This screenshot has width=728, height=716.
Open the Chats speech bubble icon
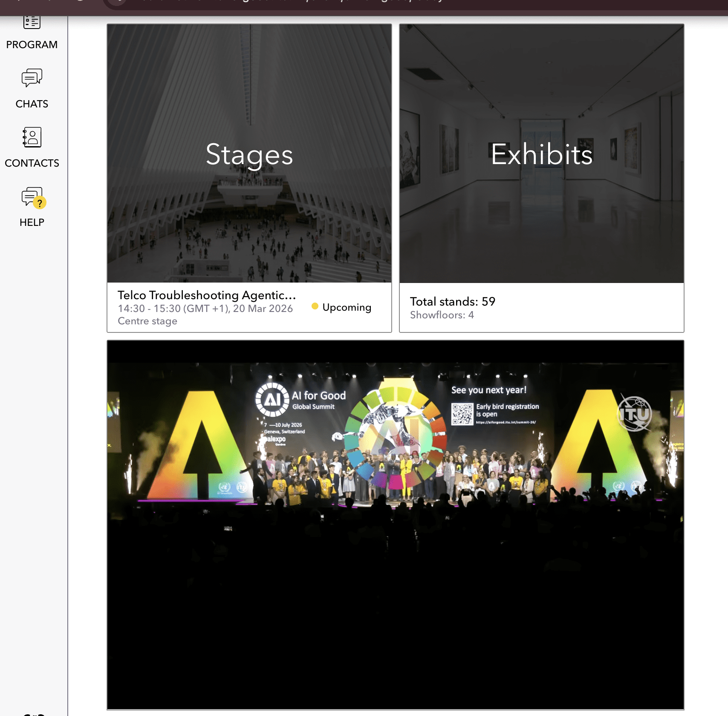pos(32,78)
